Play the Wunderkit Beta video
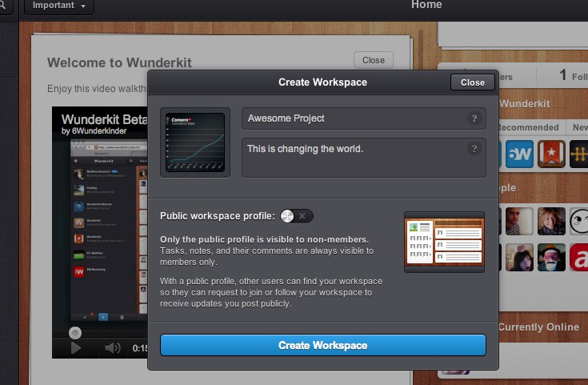 [x=76, y=348]
